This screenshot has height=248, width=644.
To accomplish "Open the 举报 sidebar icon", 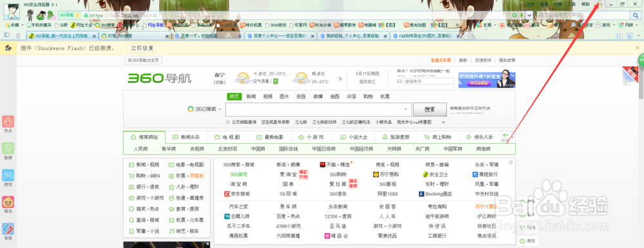I will click(8, 231).
